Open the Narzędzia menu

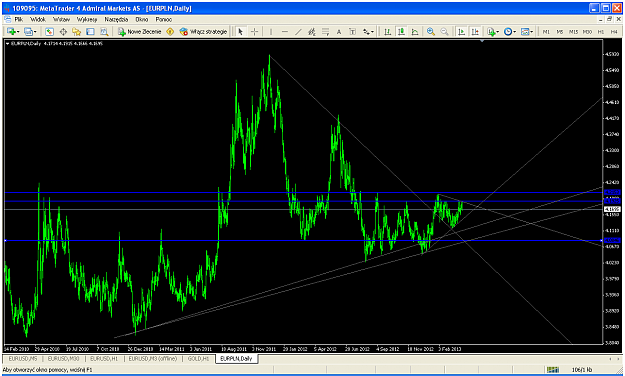point(116,19)
